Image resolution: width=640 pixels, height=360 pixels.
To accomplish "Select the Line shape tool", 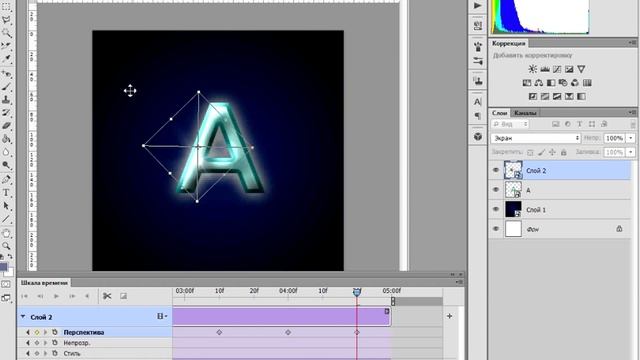I will [x=6, y=219].
